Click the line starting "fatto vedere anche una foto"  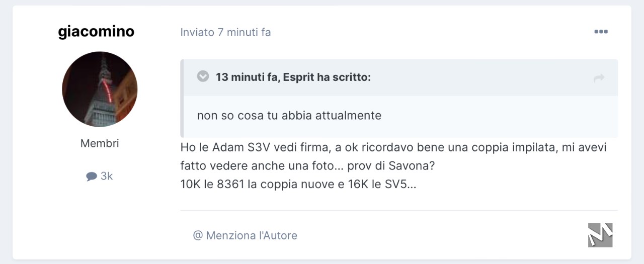pos(307,166)
